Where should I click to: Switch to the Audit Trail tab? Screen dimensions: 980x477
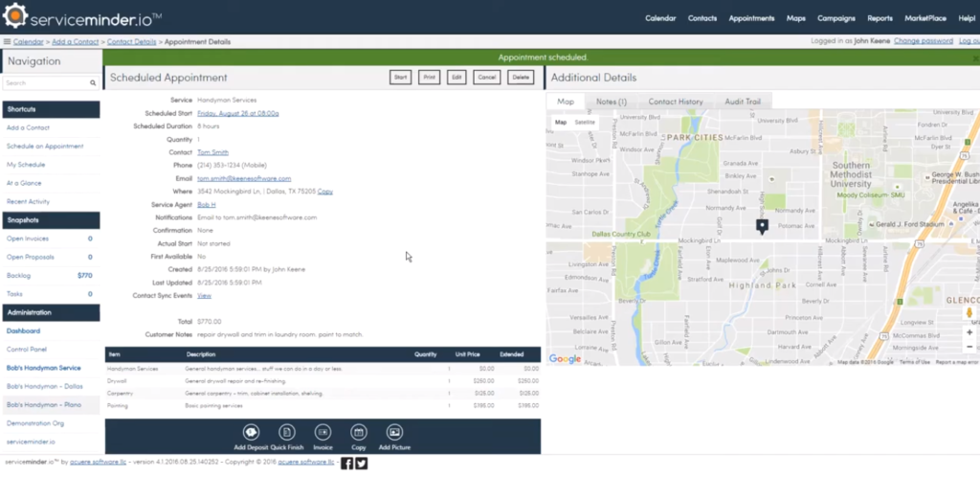point(743,102)
